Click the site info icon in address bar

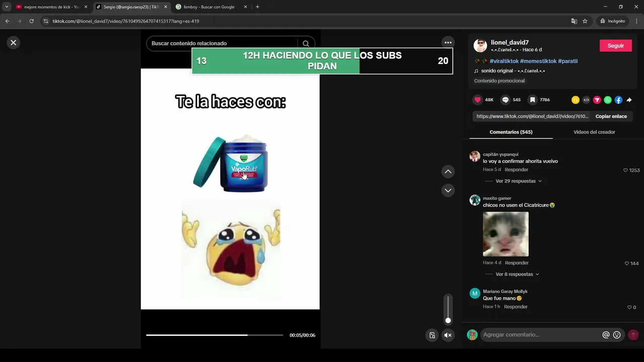(46, 21)
